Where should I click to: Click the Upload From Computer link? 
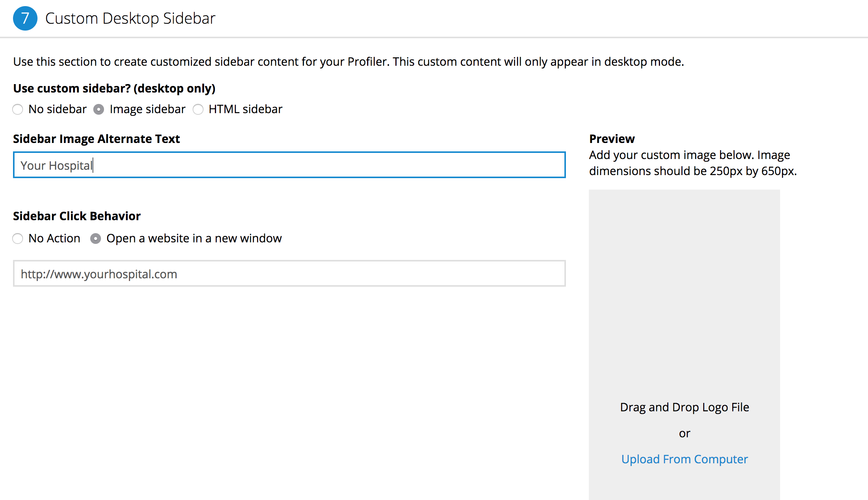click(684, 459)
